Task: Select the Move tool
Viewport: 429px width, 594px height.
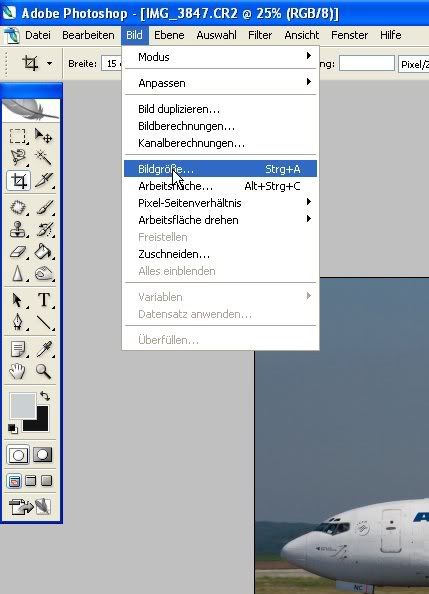Action: (x=43, y=136)
